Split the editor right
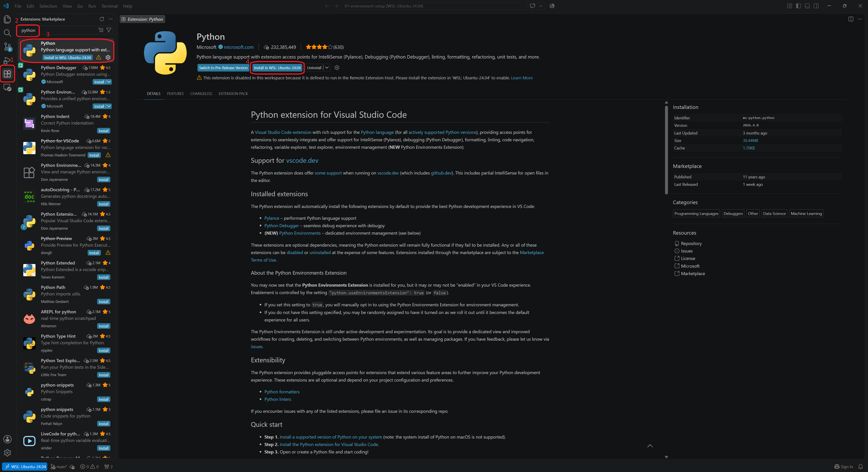The image size is (868, 472). [x=850, y=19]
